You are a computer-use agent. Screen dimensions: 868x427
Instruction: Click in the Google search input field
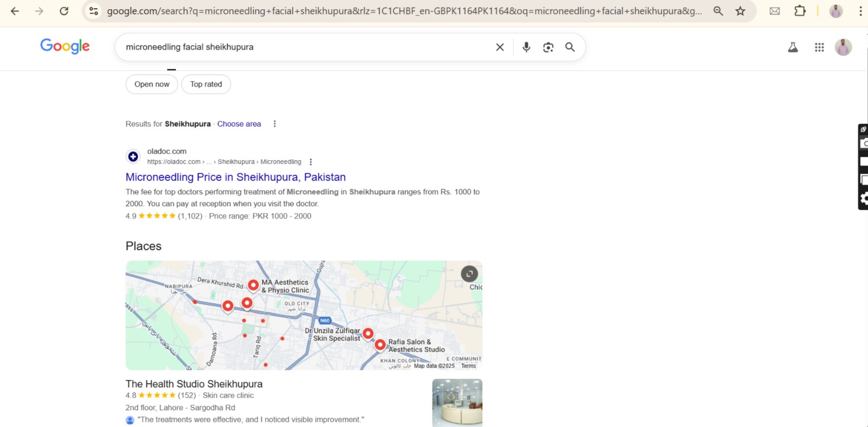pos(304,47)
